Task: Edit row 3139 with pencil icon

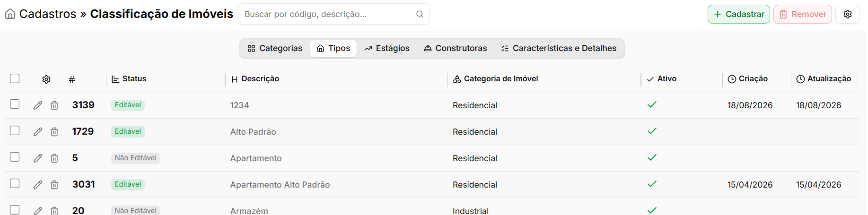Action: point(38,105)
